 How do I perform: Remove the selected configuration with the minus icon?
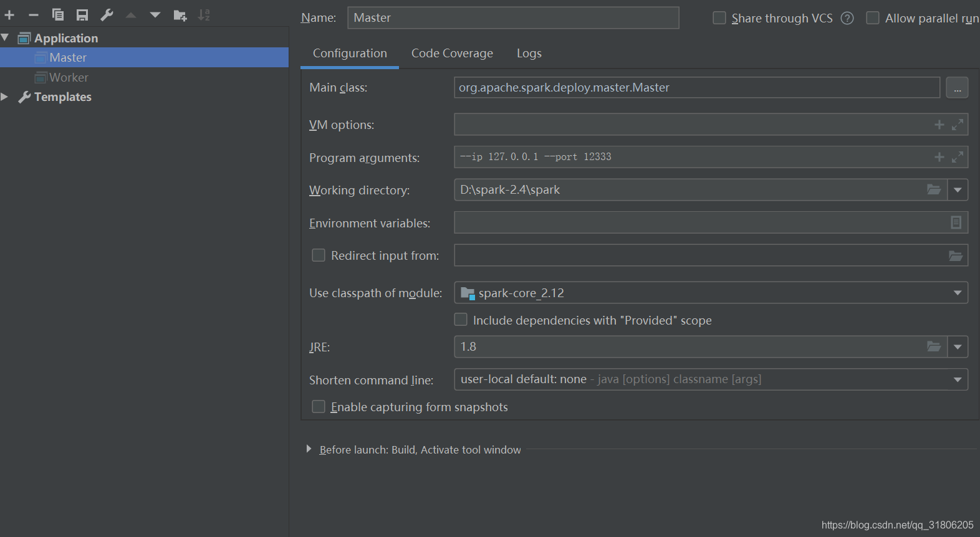tap(34, 15)
